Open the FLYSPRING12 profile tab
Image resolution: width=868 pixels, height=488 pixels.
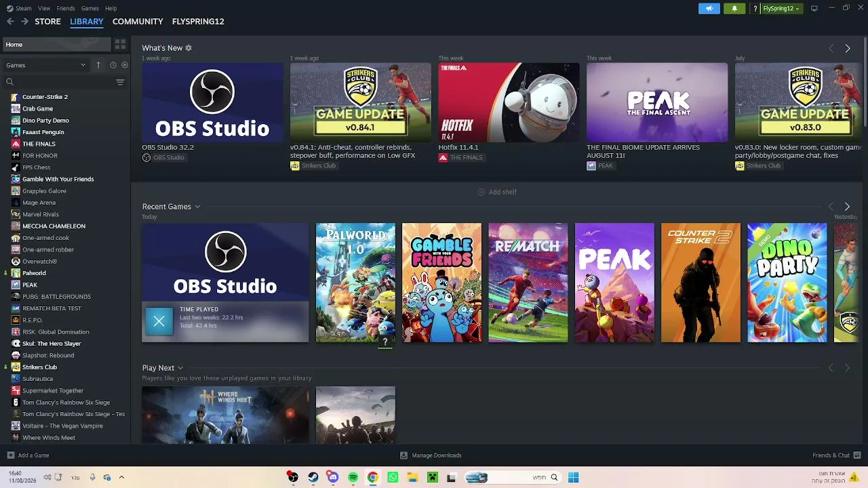198,22
